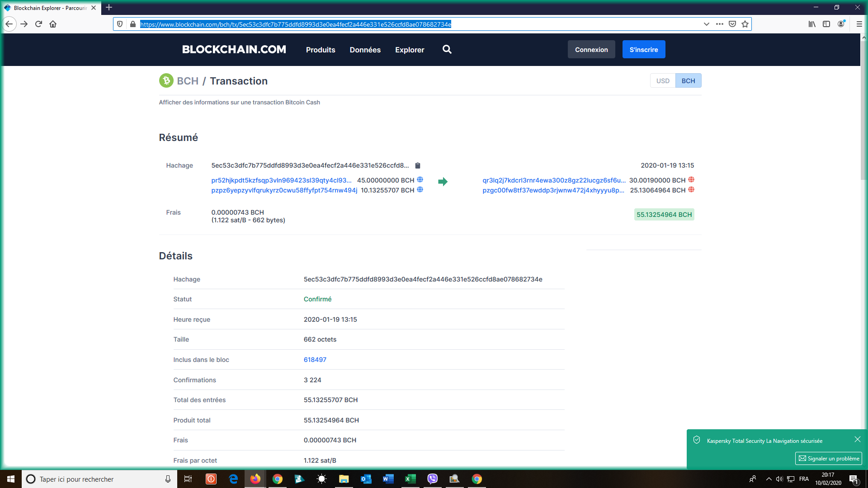868x488 pixels.
Task: Select the BCH currency toggle
Action: (688, 81)
